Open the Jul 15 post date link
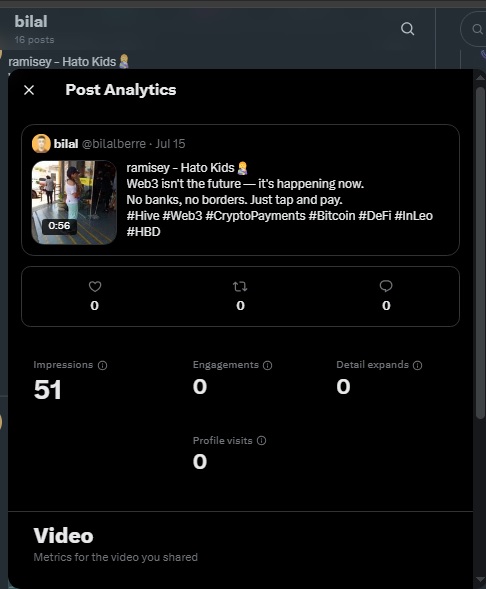The width and height of the screenshot is (486, 589). click(x=170, y=143)
